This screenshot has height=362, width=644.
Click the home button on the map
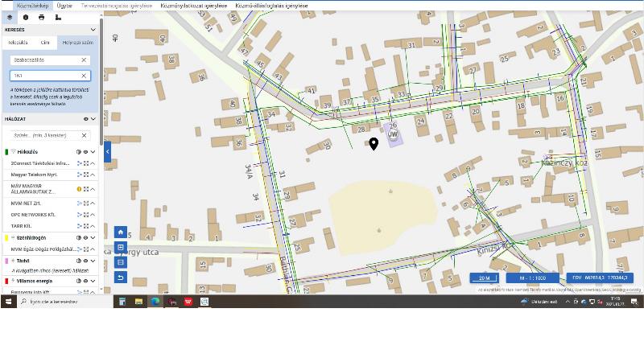[x=121, y=232]
